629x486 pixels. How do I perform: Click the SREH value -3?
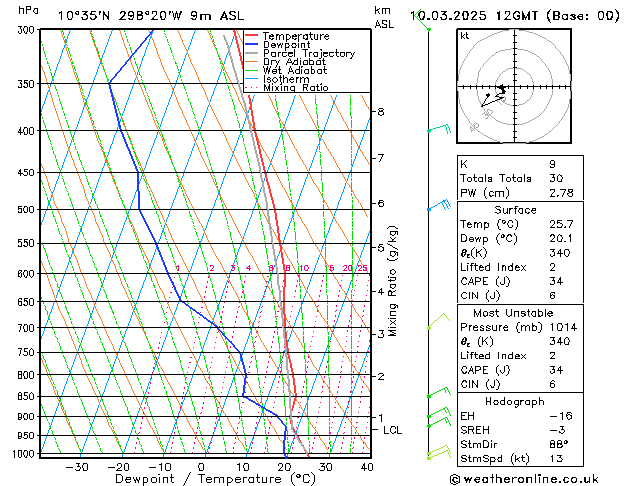click(557, 430)
